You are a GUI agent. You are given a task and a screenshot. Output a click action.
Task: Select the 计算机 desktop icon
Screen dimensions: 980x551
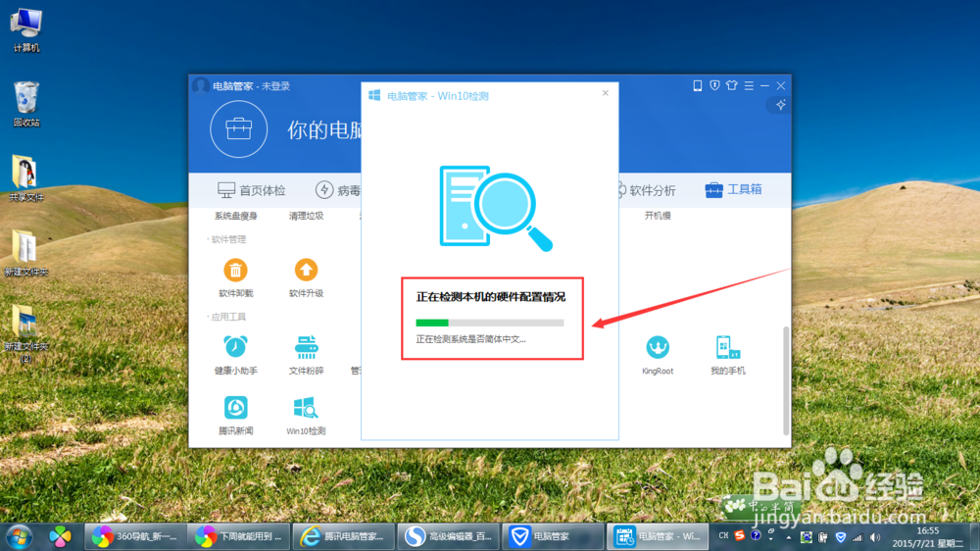coord(26,30)
